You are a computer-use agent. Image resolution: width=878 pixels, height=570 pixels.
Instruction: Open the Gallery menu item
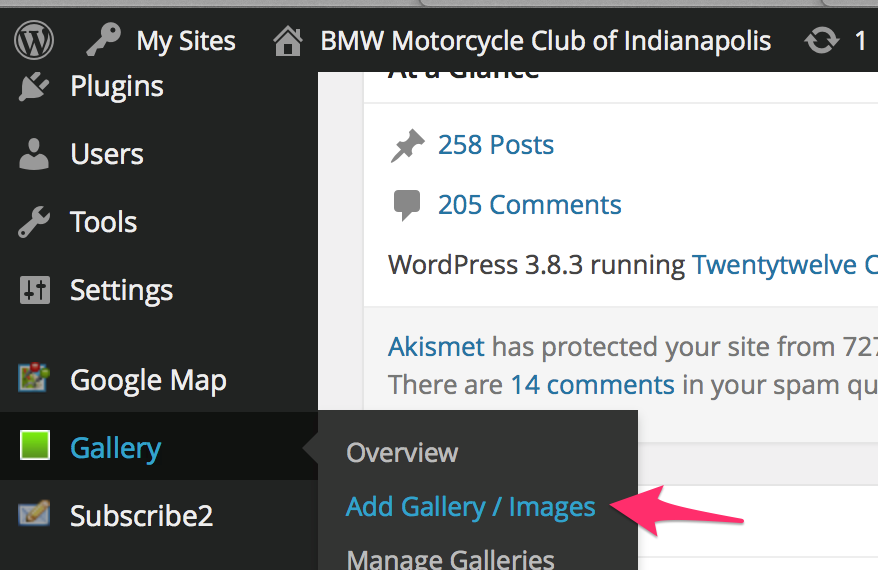pos(115,448)
